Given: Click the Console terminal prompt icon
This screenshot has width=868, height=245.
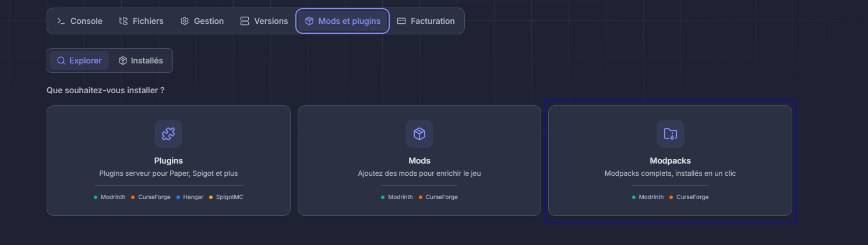Looking at the screenshot, I should click(x=61, y=21).
